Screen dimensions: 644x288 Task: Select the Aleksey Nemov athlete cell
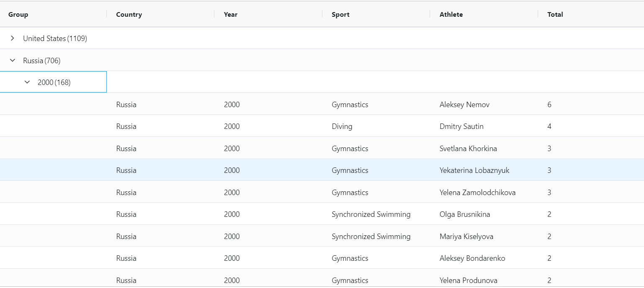[x=464, y=105]
